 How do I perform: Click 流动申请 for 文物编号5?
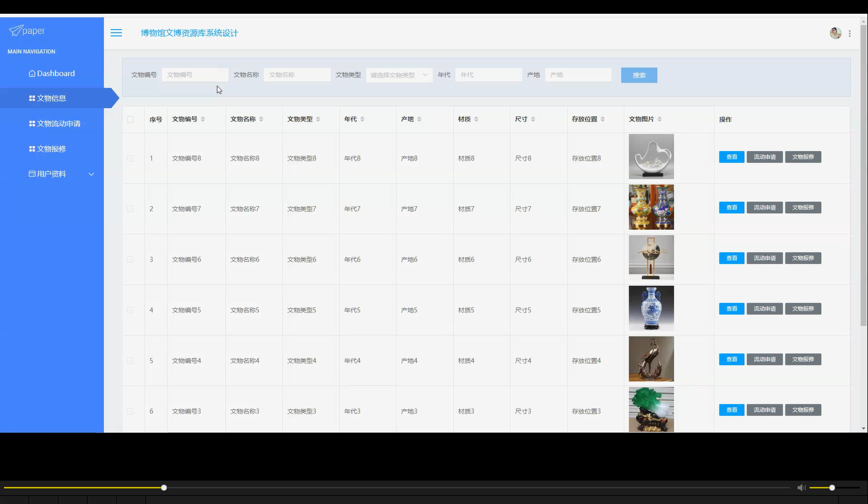(x=764, y=309)
